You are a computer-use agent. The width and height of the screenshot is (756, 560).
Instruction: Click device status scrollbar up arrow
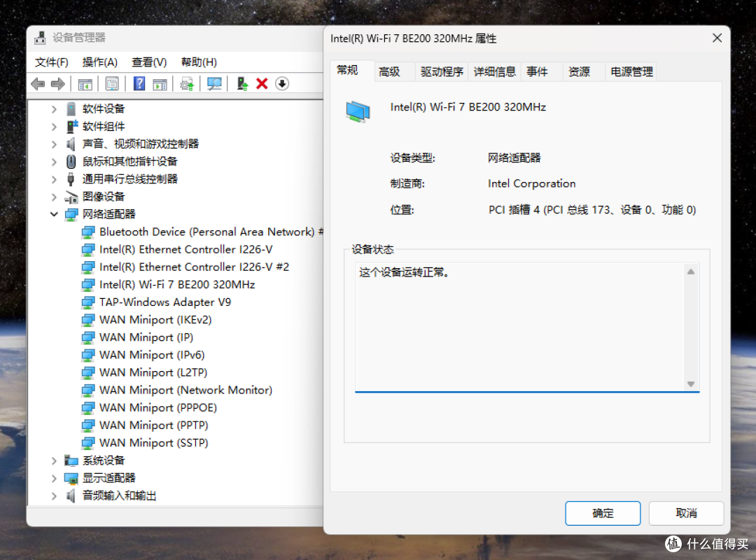tap(691, 272)
